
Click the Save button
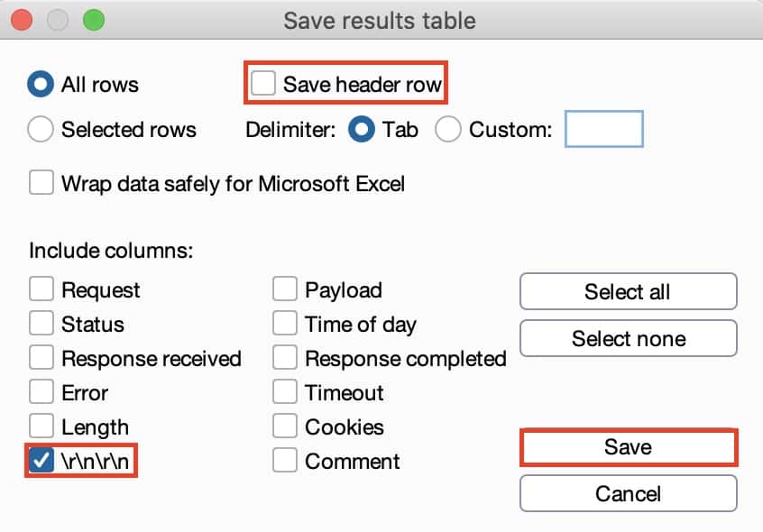coord(628,447)
